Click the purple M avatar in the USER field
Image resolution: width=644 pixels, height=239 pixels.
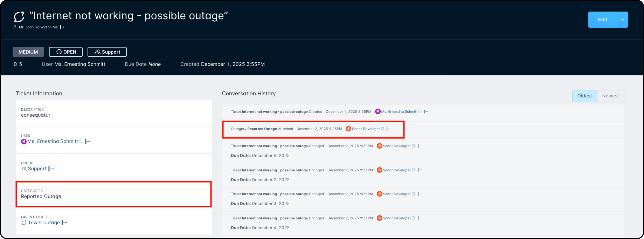click(x=24, y=141)
